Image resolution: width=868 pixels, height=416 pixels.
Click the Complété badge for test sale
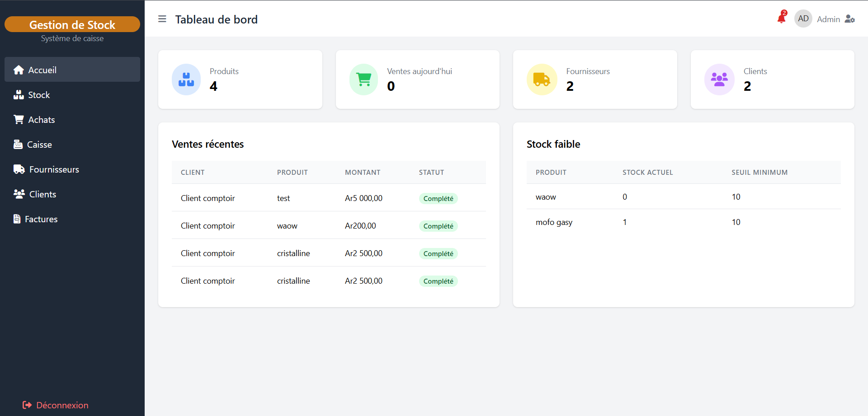(438, 199)
